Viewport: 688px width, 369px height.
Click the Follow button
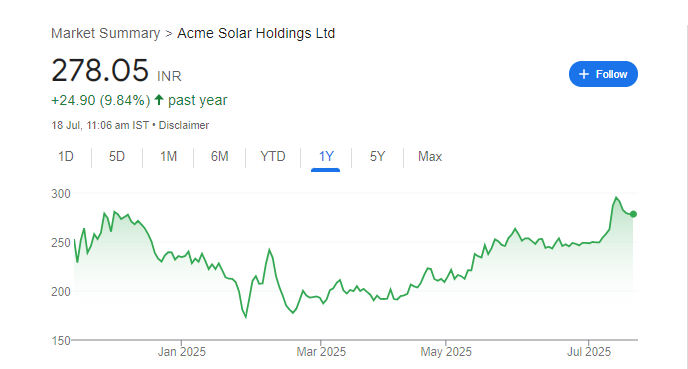click(603, 74)
